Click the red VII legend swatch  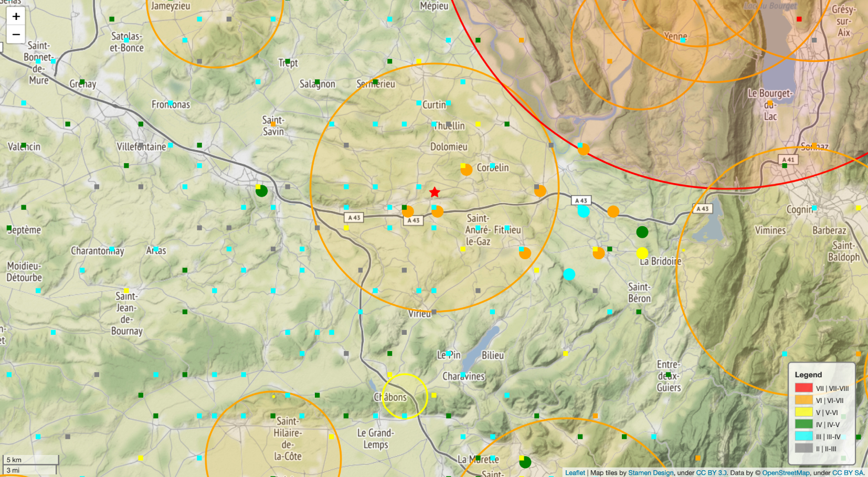click(803, 388)
